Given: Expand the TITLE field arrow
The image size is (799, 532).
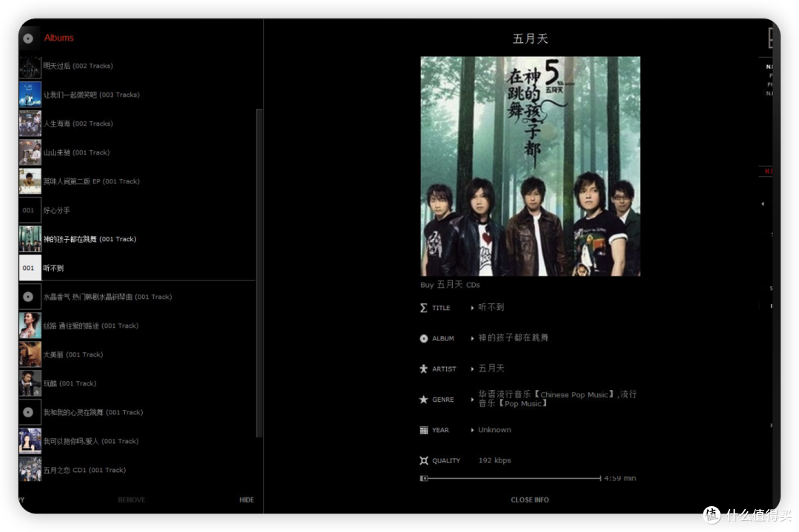Looking at the screenshot, I should point(472,308).
